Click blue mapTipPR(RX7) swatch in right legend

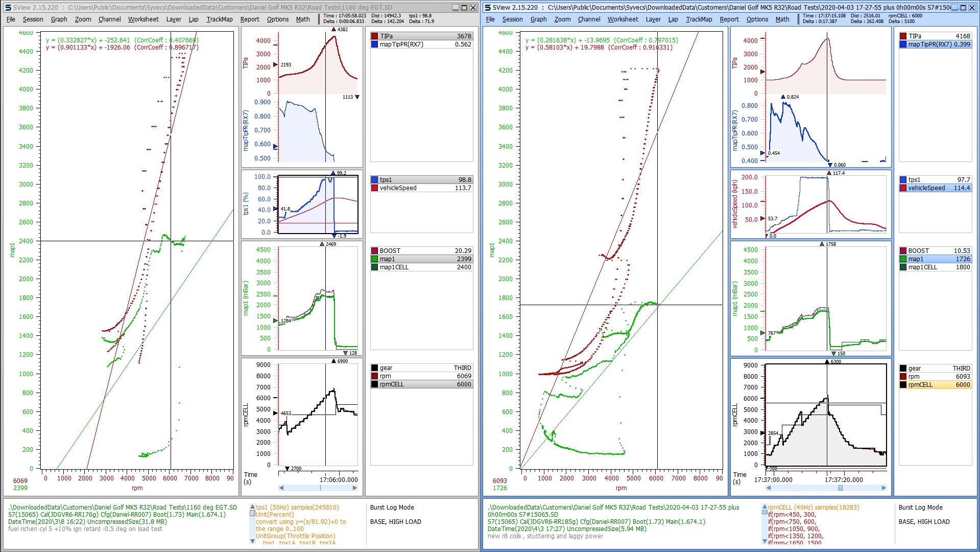903,44
